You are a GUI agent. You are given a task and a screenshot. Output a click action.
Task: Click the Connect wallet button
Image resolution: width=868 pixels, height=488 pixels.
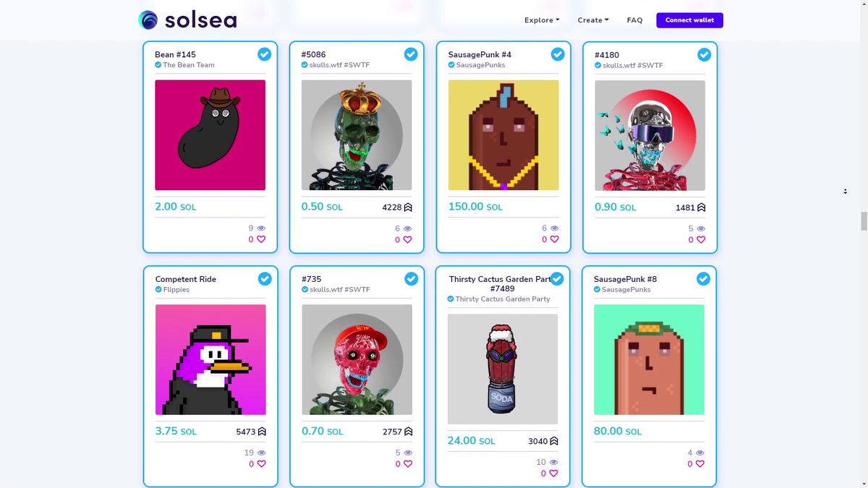(689, 20)
